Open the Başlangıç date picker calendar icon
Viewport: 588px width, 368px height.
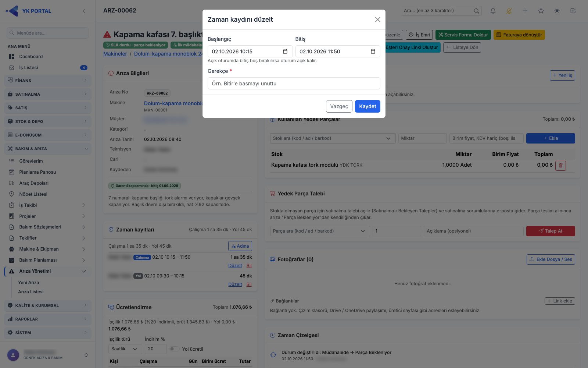tap(285, 52)
